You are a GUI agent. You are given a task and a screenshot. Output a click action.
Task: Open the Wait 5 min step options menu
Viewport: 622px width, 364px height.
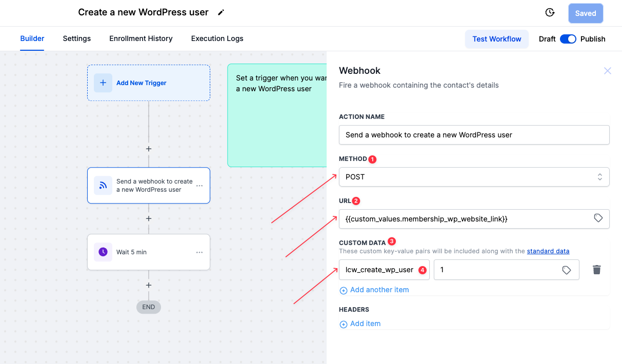199,252
